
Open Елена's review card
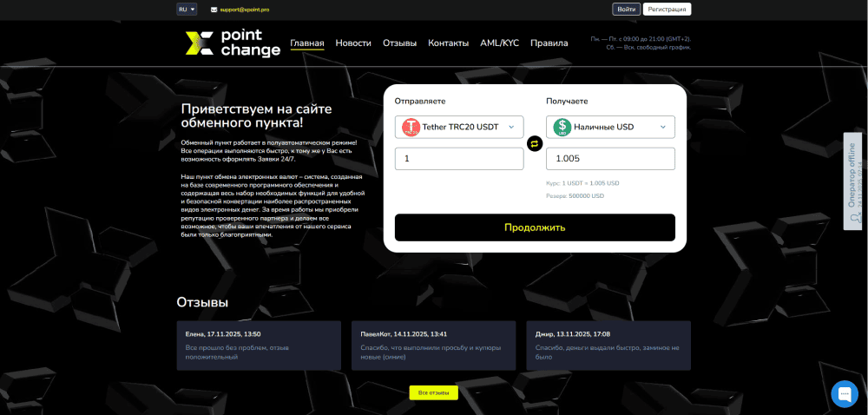pos(259,345)
